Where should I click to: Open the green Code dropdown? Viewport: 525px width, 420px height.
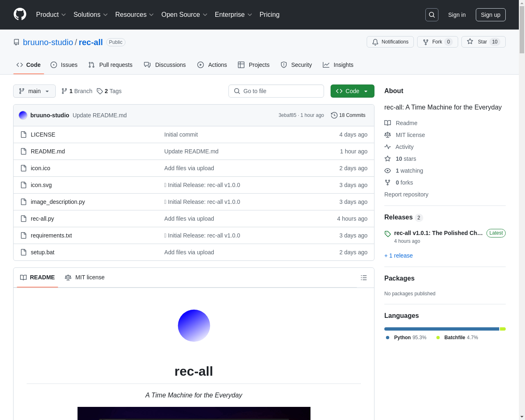pos(352,91)
